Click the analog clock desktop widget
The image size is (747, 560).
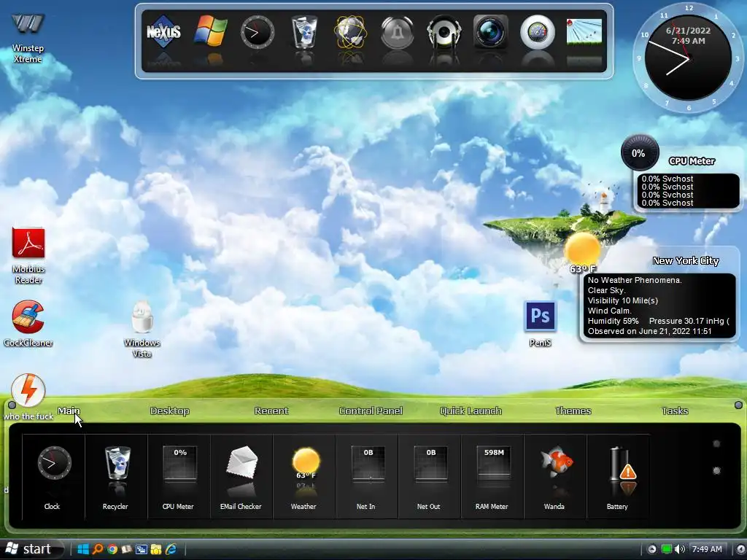point(688,59)
